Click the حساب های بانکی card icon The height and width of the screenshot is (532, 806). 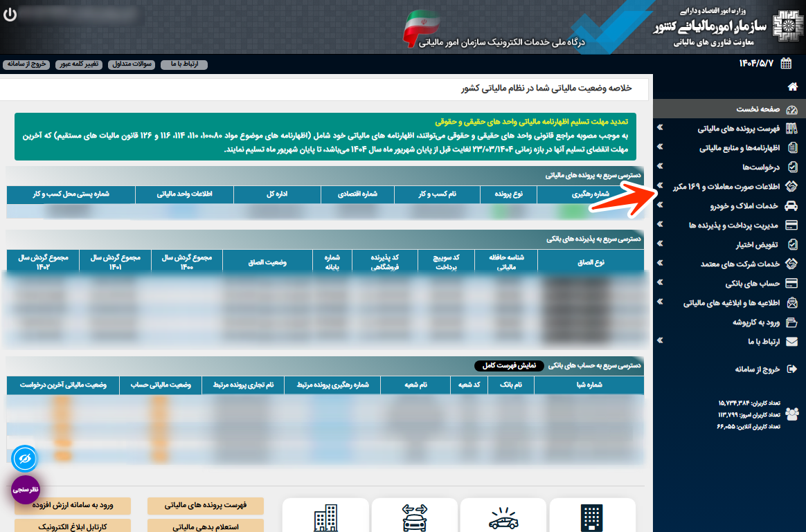click(x=791, y=284)
